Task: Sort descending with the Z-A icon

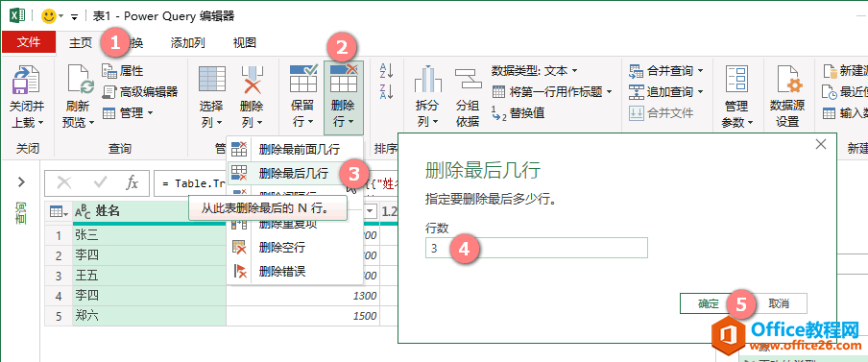Action: tap(386, 91)
